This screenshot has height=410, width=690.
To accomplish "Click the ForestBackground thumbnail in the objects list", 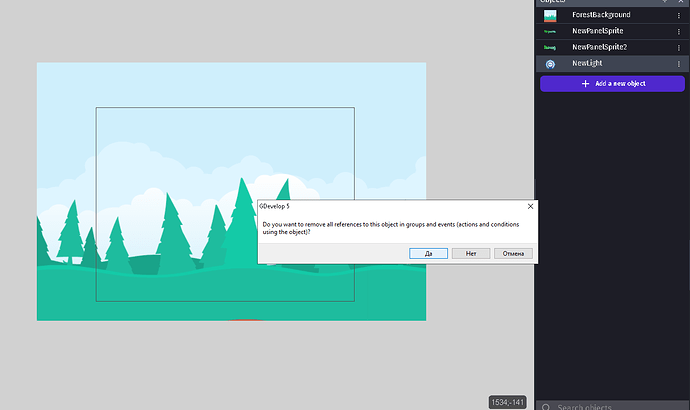I will click(x=550, y=16).
